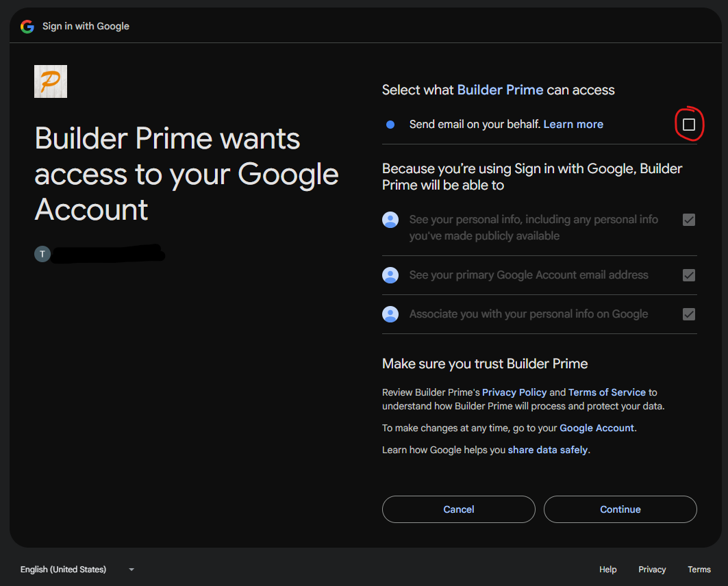Open the English (United States) language dropdown

[x=63, y=569]
